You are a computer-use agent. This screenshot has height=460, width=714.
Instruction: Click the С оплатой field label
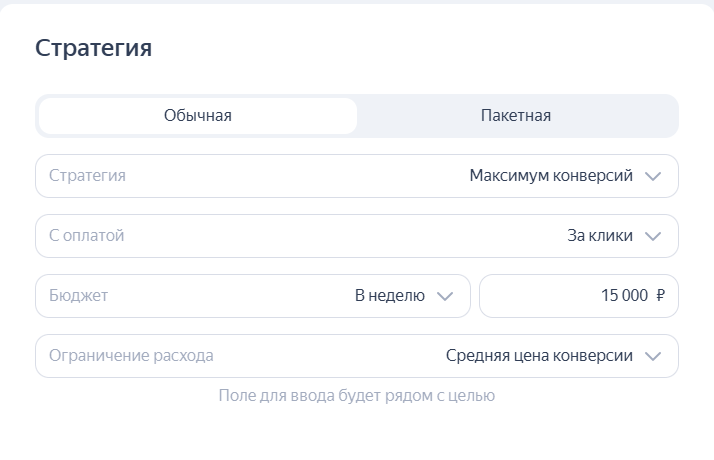(x=87, y=236)
